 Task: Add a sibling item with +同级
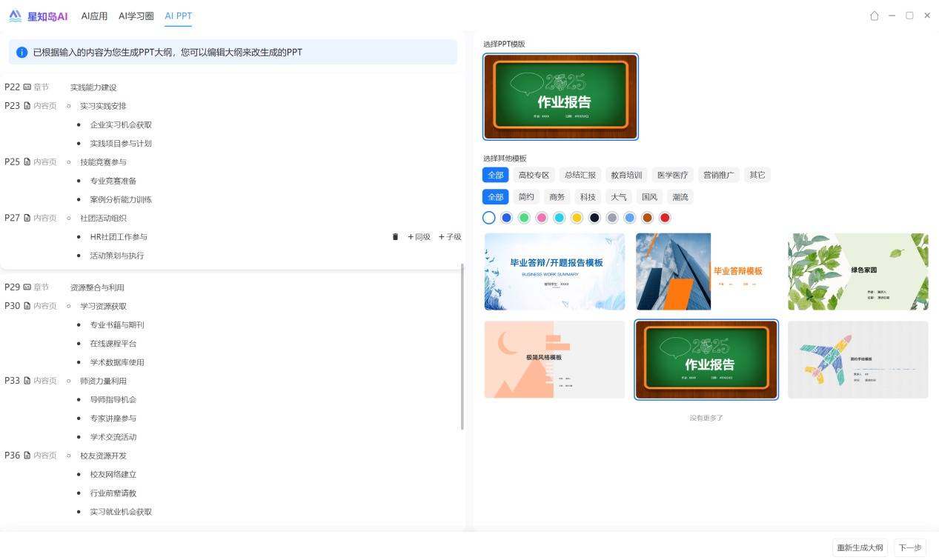(419, 237)
